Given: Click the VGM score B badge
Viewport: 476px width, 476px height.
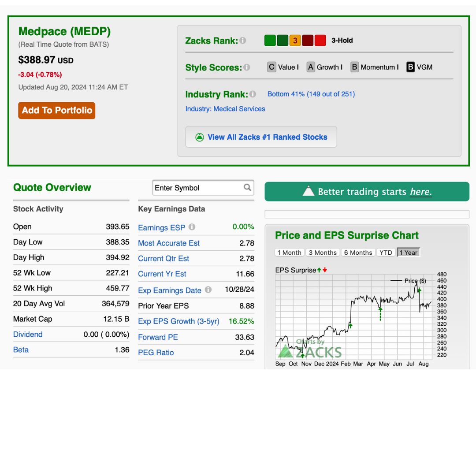Looking at the screenshot, I should [x=410, y=67].
